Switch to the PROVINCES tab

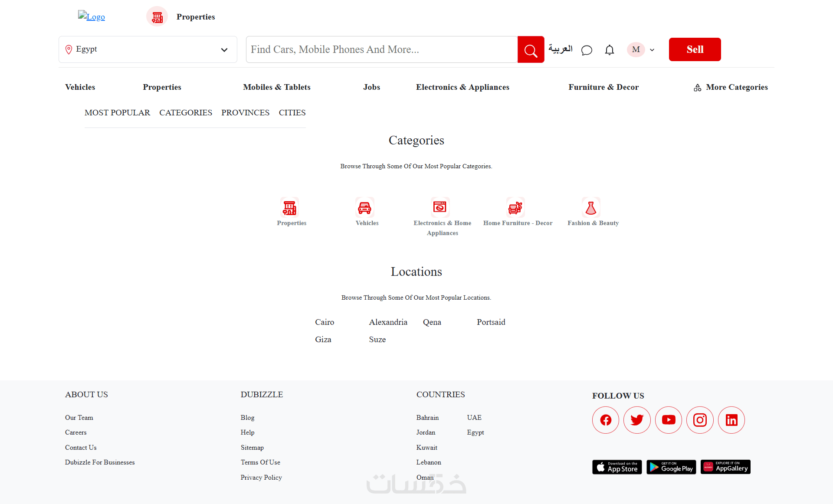pos(245,113)
